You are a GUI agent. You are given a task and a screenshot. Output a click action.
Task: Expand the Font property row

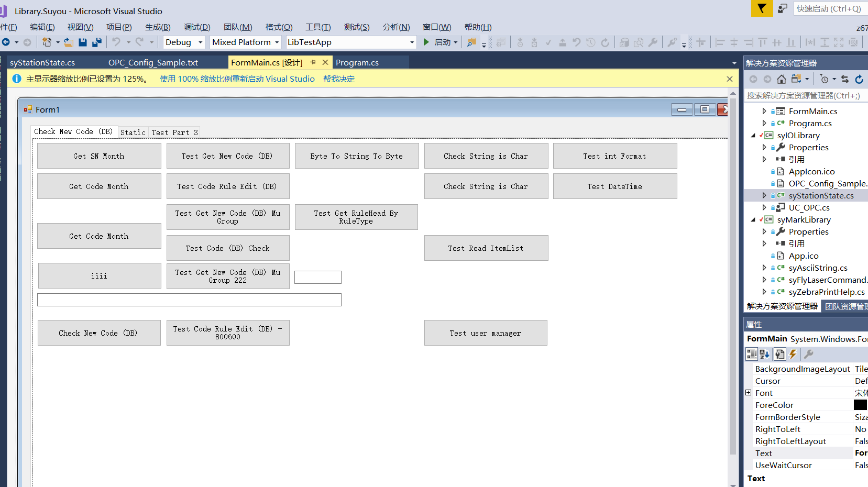[749, 393]
